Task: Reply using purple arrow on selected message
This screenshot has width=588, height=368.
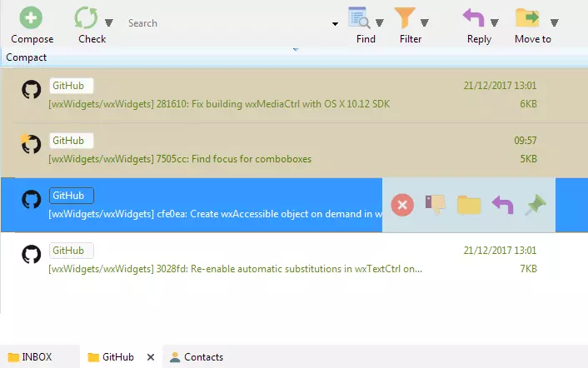Action: [502, 205]
